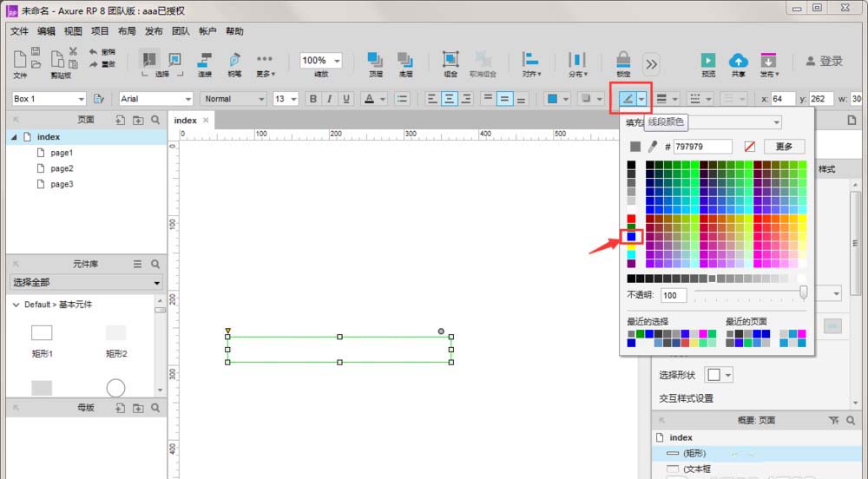
Task: Open the 文件 menu
Action: click(19, 31)
